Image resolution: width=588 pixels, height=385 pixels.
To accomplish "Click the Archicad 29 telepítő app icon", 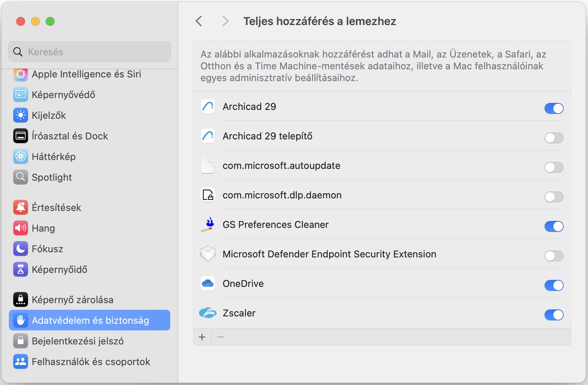I will click(208, 136).
